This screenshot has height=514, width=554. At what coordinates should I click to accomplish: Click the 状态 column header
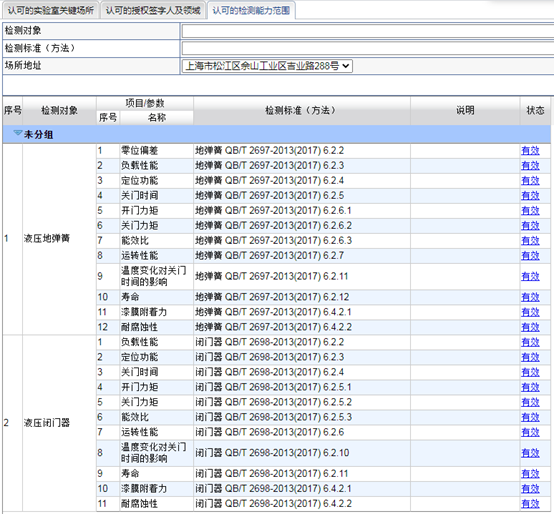point(535,111)
